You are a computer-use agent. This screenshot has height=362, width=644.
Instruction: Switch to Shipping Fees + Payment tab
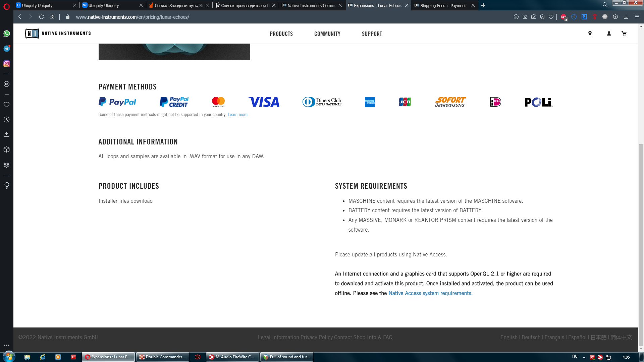click(443, 5)
